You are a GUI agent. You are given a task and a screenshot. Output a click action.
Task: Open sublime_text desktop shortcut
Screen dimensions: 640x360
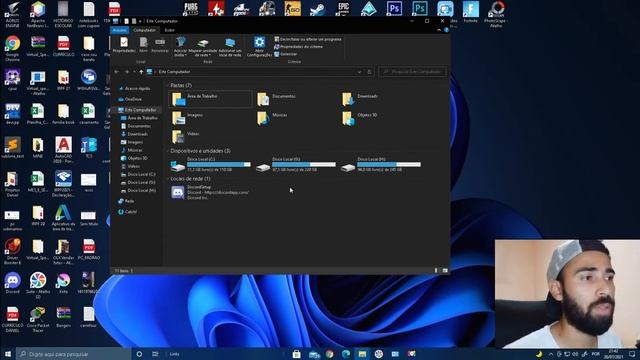click(12, 148)
